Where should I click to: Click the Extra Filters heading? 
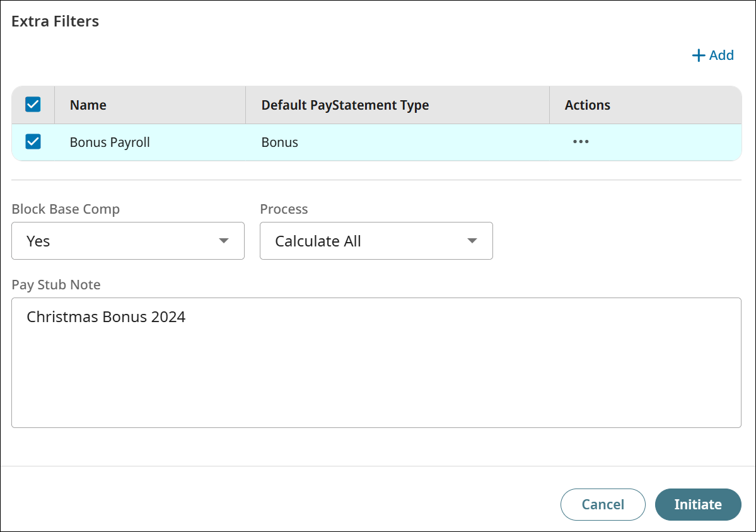pyautogui.click(x=55, y=21)
